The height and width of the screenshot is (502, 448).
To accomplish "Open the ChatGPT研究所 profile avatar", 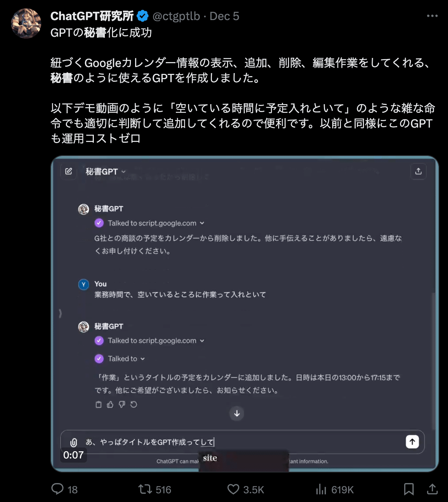I will click(26, 23).
